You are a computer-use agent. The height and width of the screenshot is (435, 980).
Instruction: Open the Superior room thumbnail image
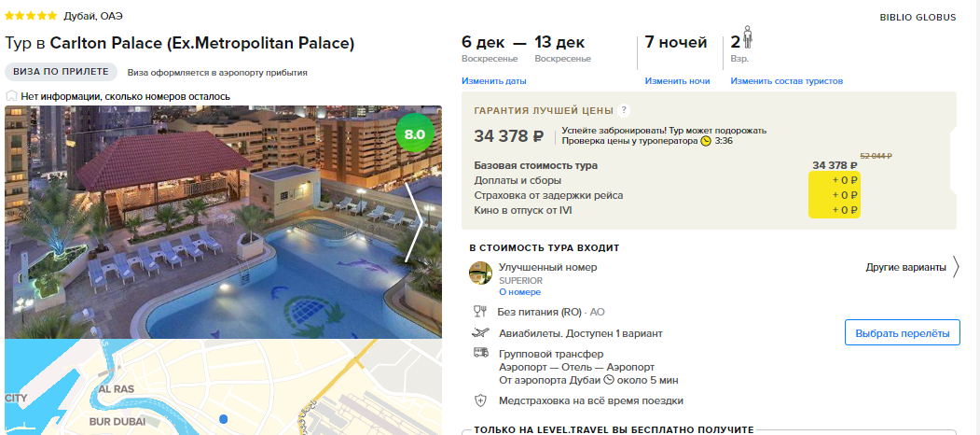point(480,273)
